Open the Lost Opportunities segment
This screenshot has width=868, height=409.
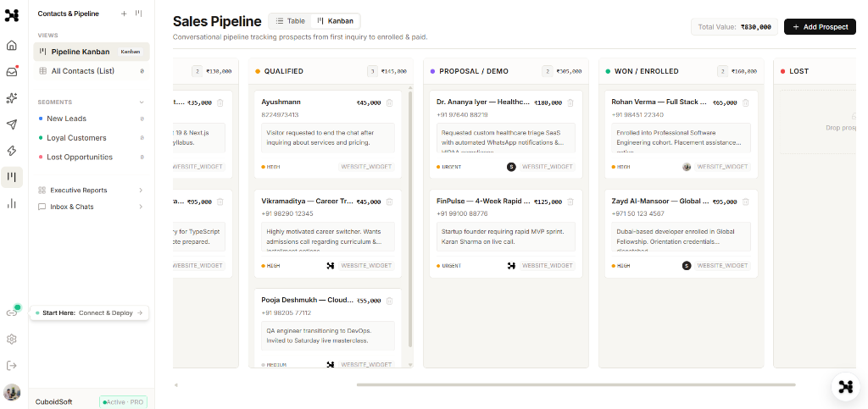(92, 157)
